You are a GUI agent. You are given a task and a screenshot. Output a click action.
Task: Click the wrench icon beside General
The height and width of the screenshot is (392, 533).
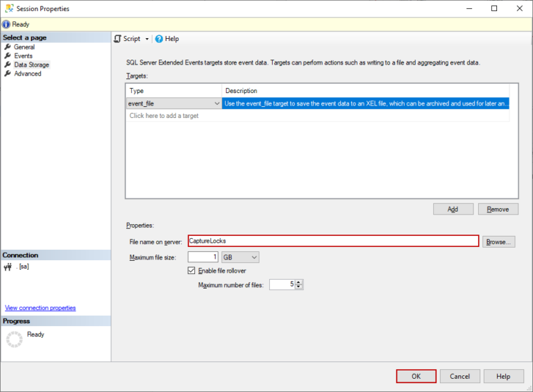[8, 47]
